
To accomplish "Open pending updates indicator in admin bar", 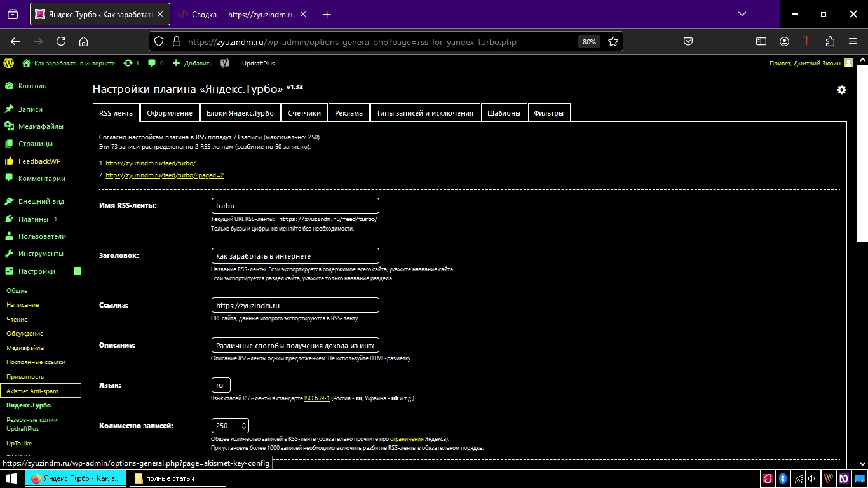I will point(132,63).
